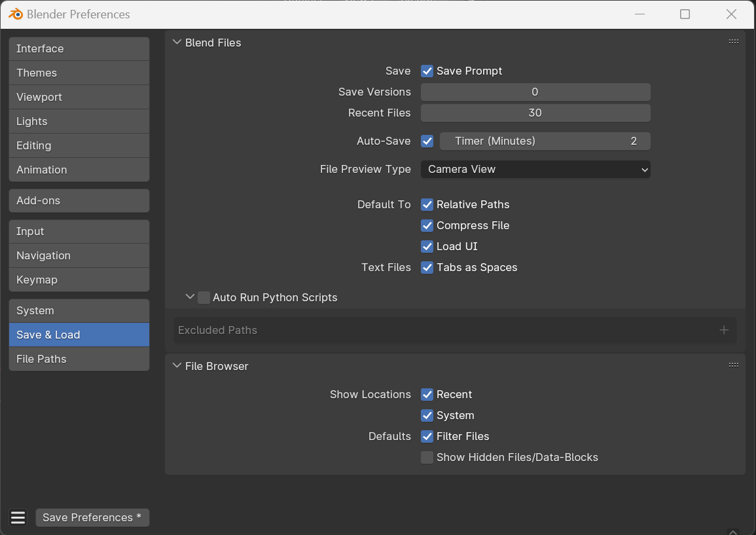Open the Viewport preferences
756x535 pixels.
click(x=79, y=97)
